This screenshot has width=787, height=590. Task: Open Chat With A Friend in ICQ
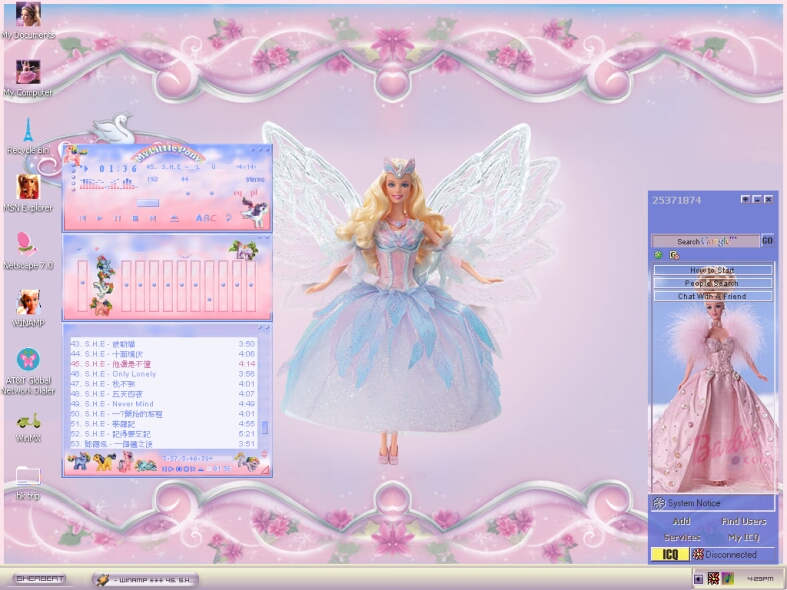[x=712, y=296]
